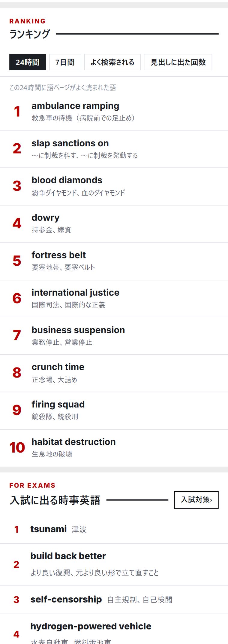Select the dowry word entry
228x644 pixels.
(114, 224)
